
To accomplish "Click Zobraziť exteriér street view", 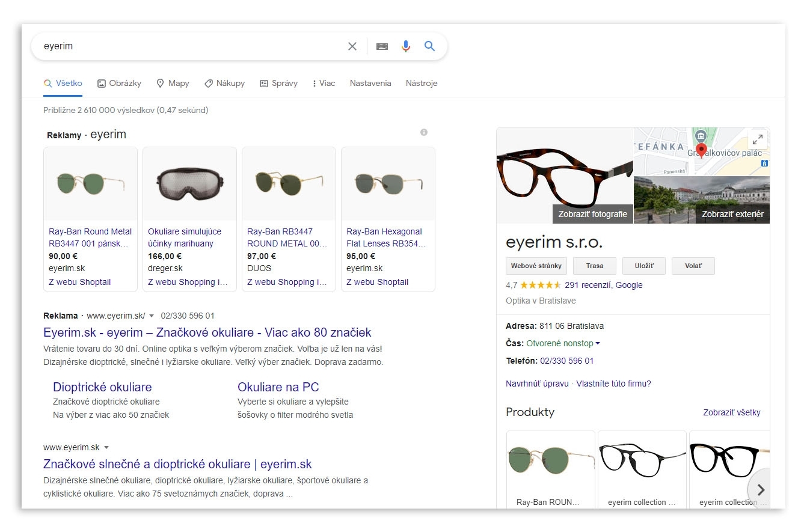I will (x=732, y=214).
